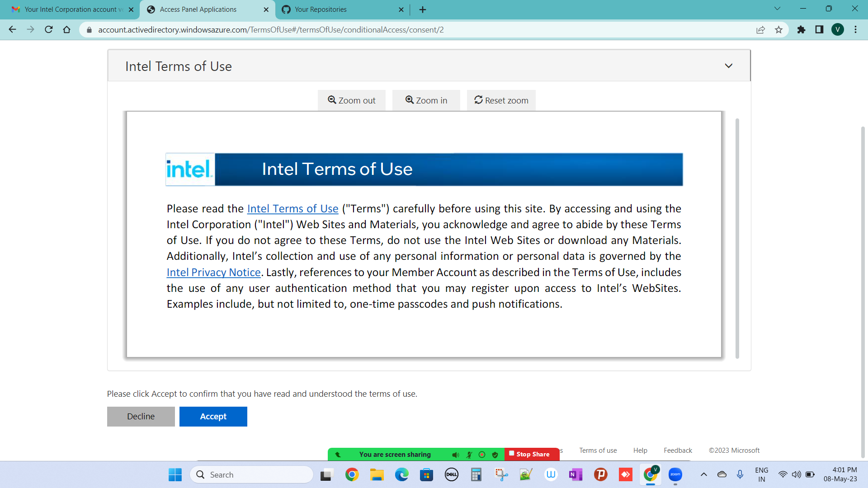The height and width of the screenshot is (488, 868).
Task: Open the Chrome extensions puzzle icon
Action: click(801, 30)
